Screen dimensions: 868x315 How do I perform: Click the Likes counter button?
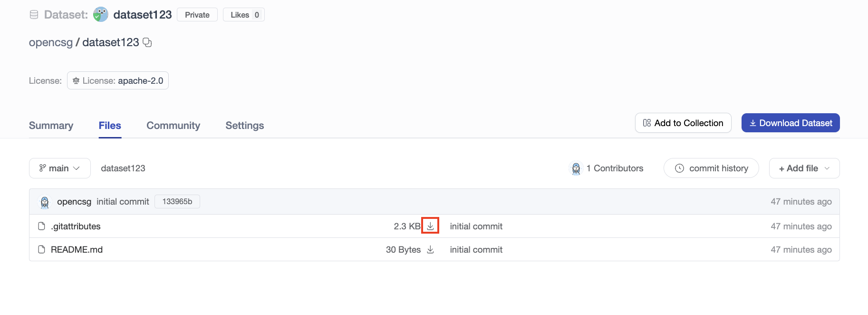[244, 15]
